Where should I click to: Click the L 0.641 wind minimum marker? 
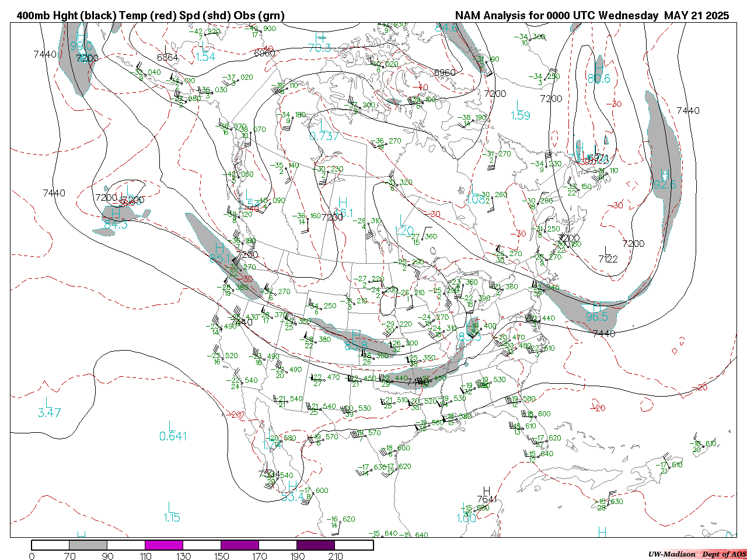[x=173, y=431]
